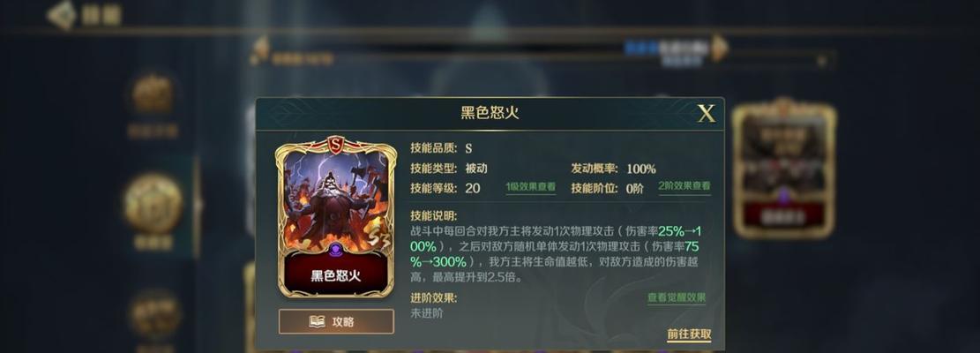Screen dimensions: 980x353
Task: Close the 黑色怒火 skill dialog
Action: pos(707,113)
